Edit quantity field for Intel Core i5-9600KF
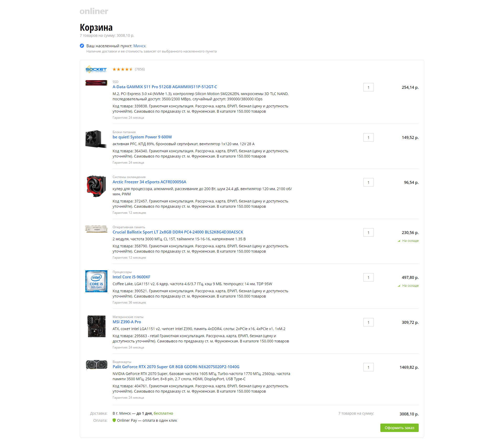The image size is (504, 448). [x=368, y=278]
